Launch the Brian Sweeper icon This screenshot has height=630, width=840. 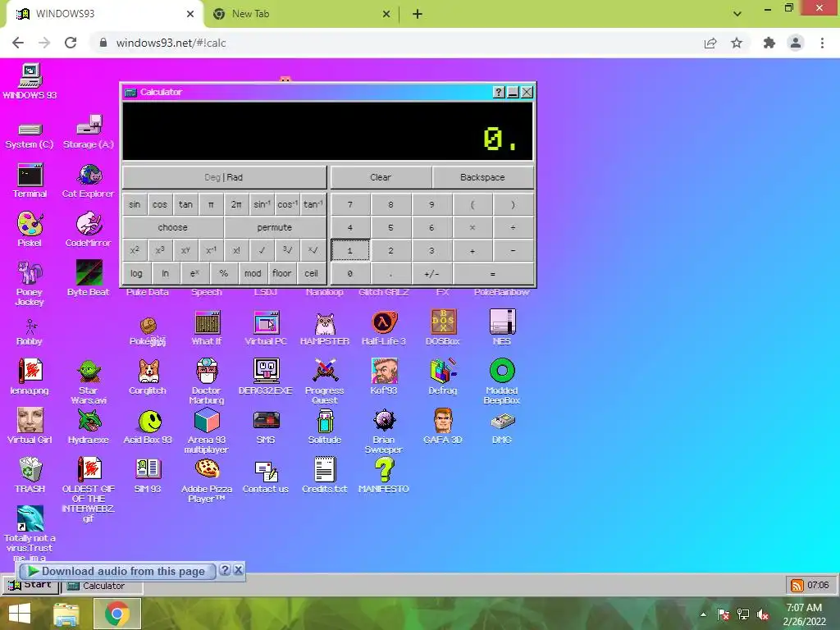pos(384,431)
